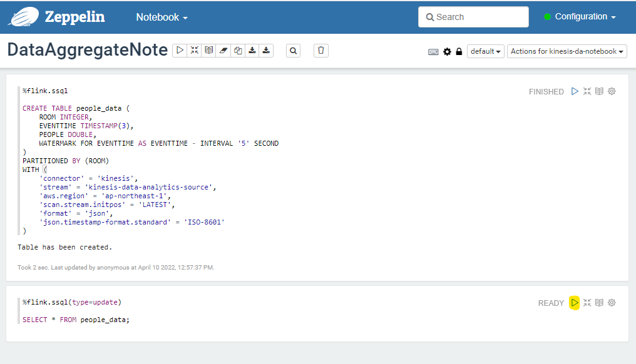
Task: Click the Search input field
Action: pos(473,17)
